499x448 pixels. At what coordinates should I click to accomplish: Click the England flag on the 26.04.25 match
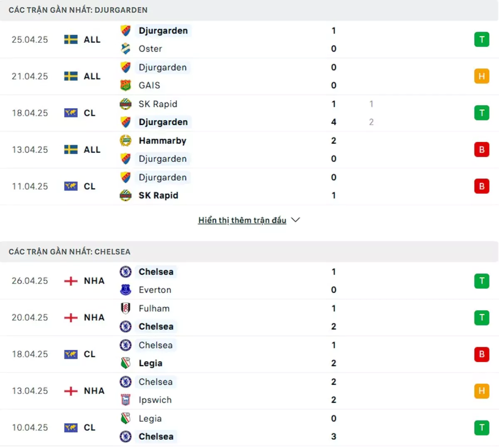(71, 281)
